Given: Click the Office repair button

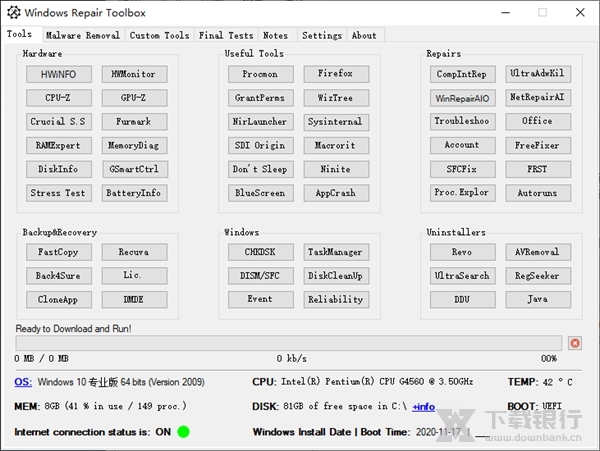Looking at the screenshot, I should [x=538, y=122].
